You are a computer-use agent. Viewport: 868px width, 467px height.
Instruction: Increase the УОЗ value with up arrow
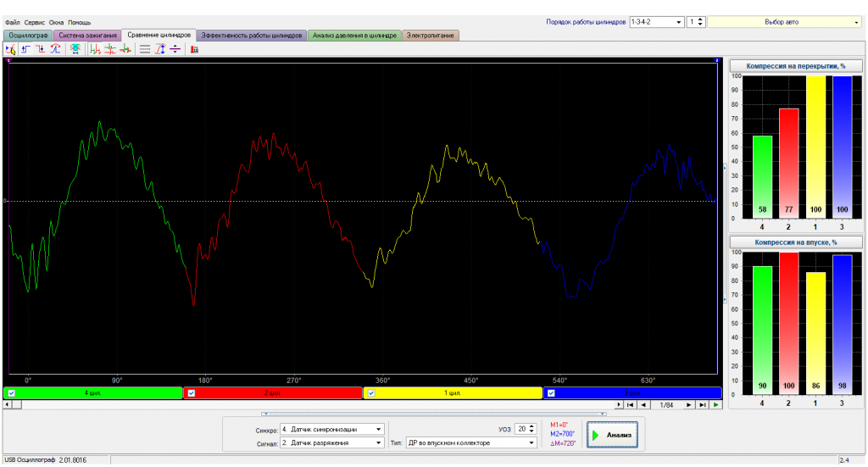pyautogui.click(x=532, y=426)
